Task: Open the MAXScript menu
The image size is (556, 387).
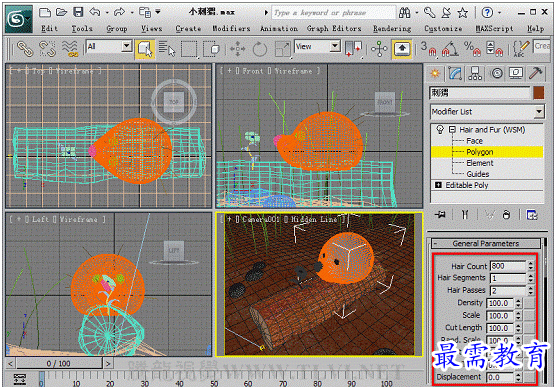Action: point(494,29)
